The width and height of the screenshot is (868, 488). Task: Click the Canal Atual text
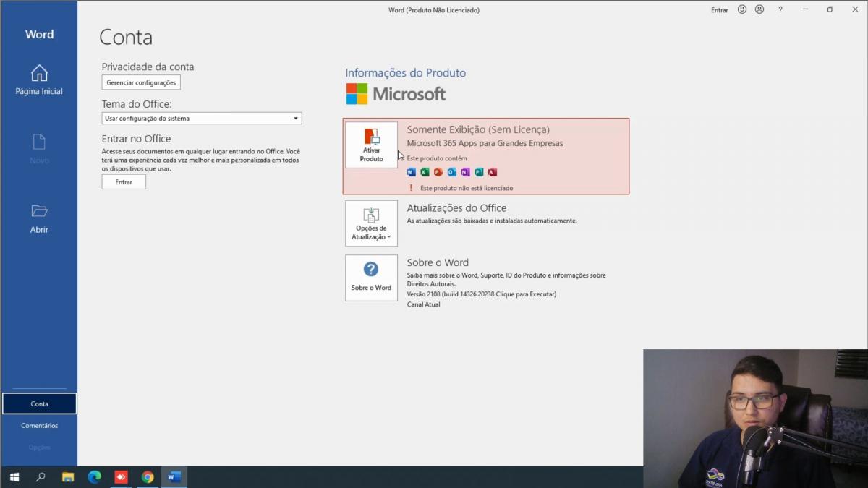(424, 304)
